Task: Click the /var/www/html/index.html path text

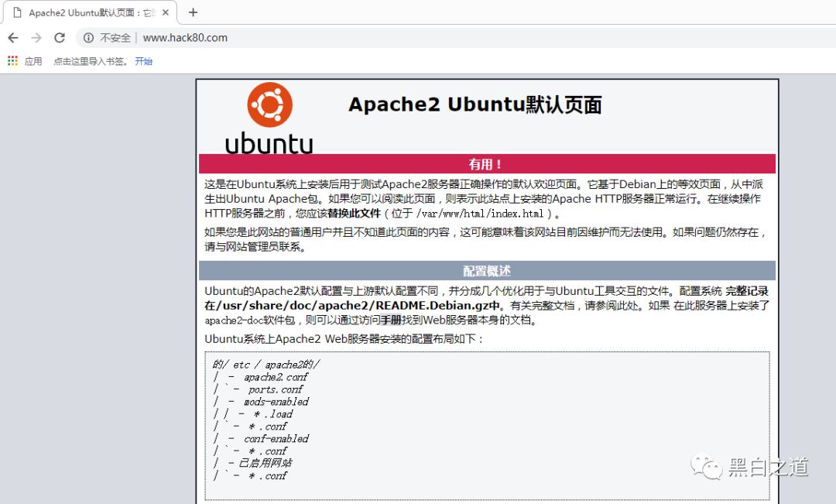Action: (479, 214)
